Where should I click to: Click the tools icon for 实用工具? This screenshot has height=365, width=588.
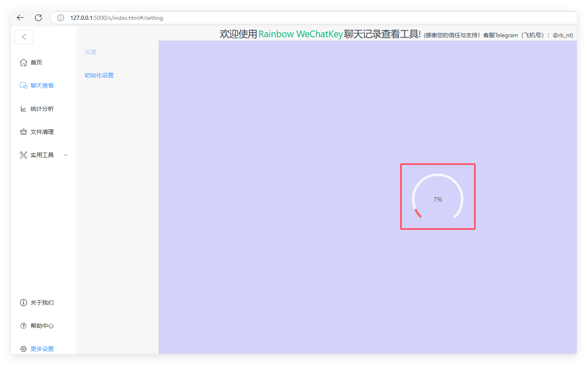24,155
